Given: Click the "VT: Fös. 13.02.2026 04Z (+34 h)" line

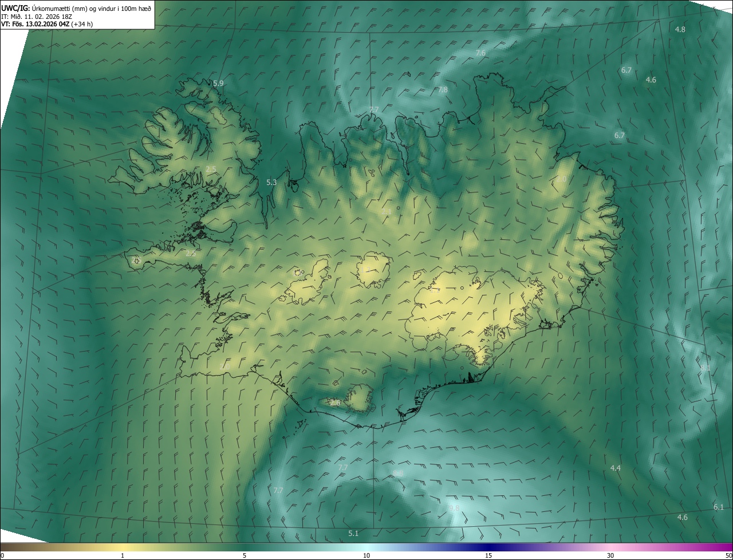Looking at the screenshot, I should point(48,24).
